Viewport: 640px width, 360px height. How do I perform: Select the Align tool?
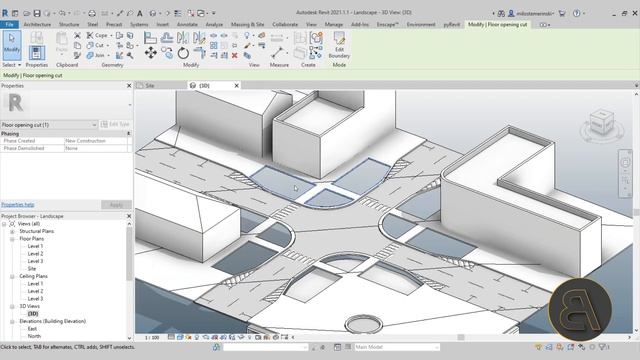[x=150, y=38]
